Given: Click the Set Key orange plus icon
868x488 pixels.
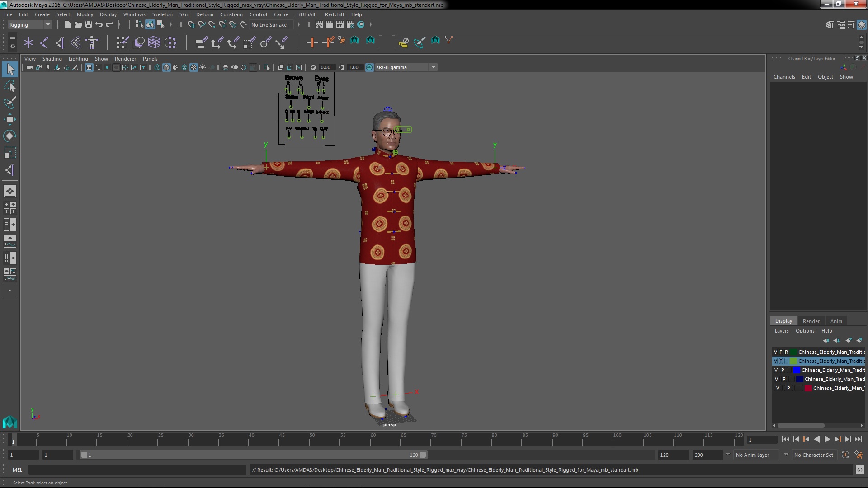Looking at the screenshot, I should coord(312,42).
